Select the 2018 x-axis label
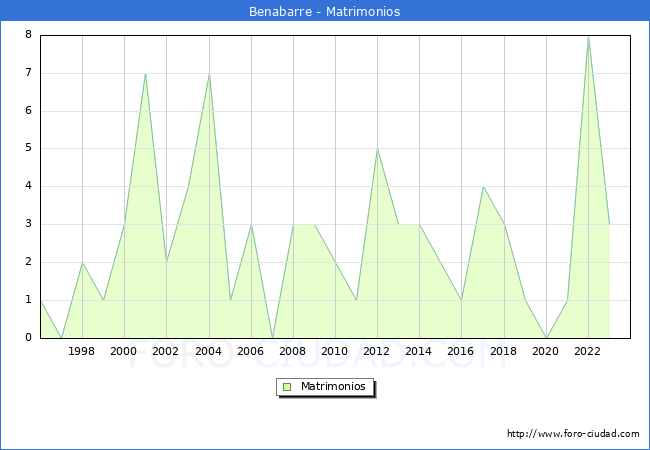The width and height of the screenshot is (650, 450). (504, 351)
